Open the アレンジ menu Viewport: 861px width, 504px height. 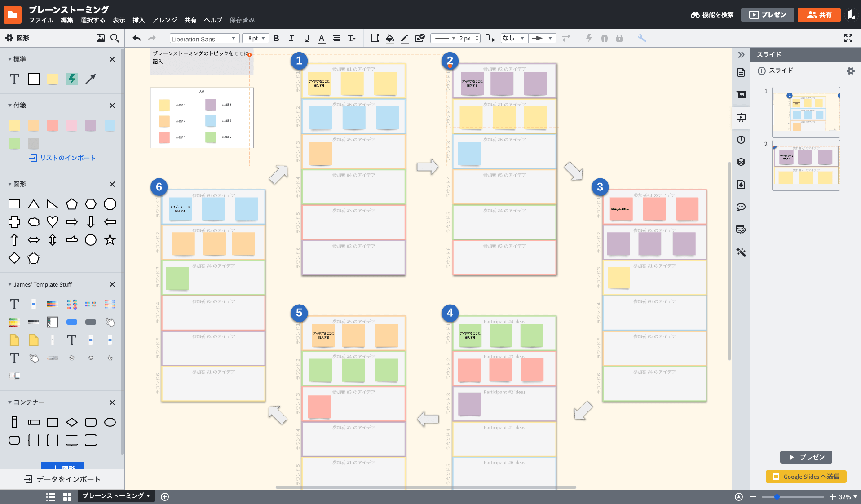coord(164,20)
